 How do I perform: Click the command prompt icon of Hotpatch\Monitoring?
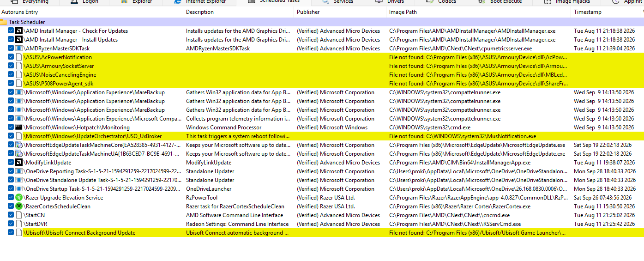pyautogui.click(x=19, y=127)
